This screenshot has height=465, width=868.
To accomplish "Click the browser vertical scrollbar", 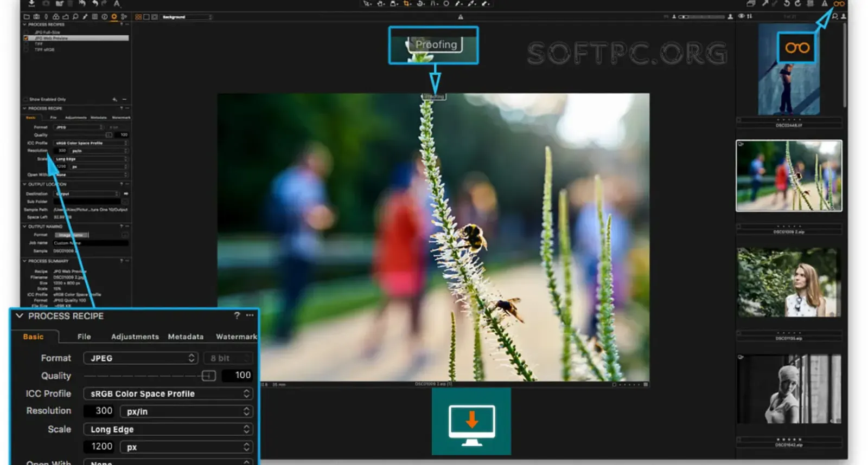I will (844, 65).
